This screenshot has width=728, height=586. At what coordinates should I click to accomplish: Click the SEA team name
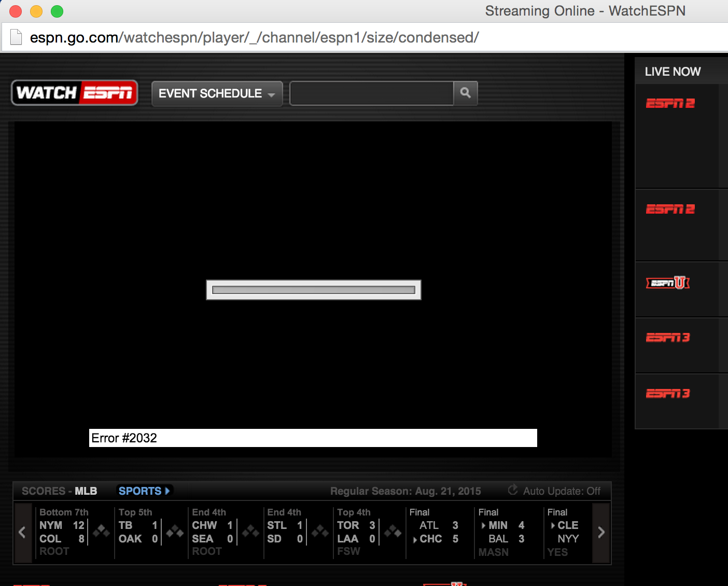click(203, 539)
